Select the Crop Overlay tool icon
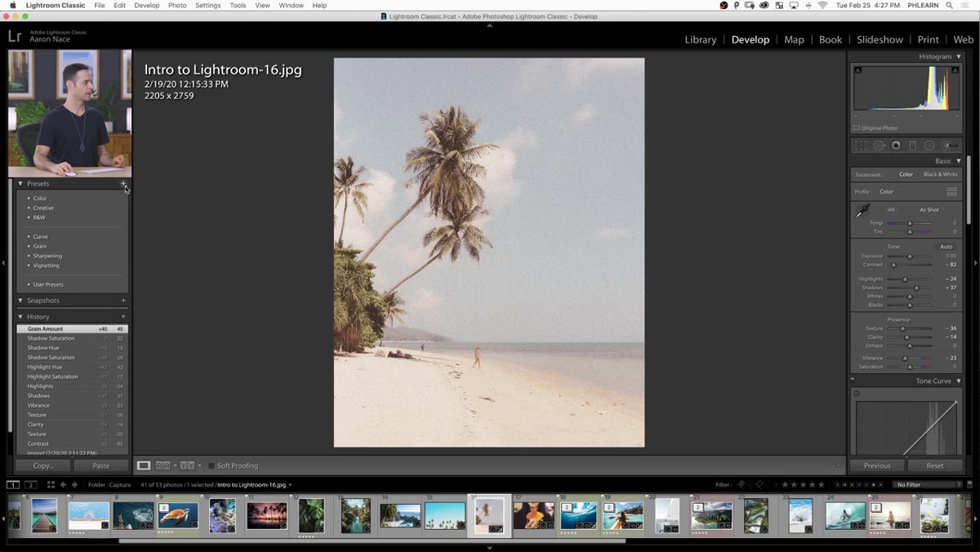Screen dimensions: 980x552 tap(861, 145)
